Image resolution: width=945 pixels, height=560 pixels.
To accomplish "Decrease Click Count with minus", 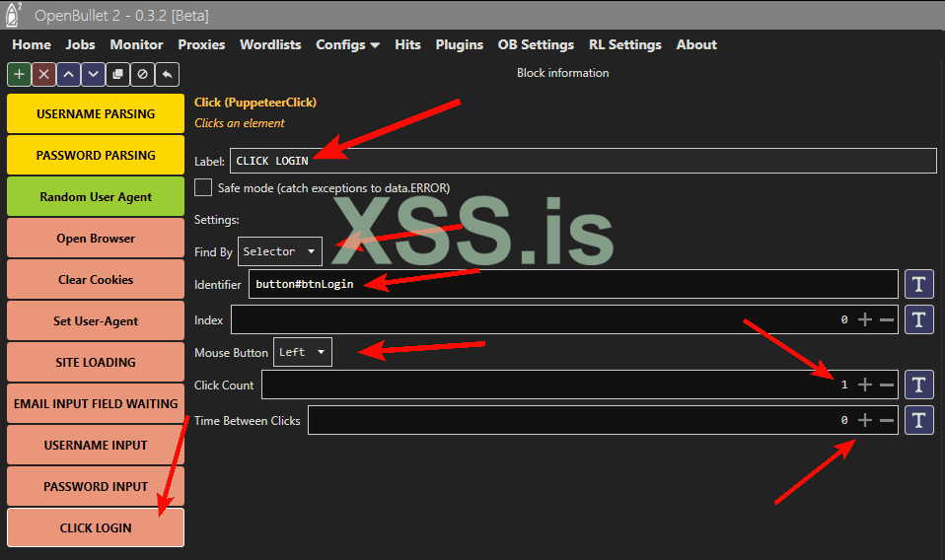I will [887, 385].
